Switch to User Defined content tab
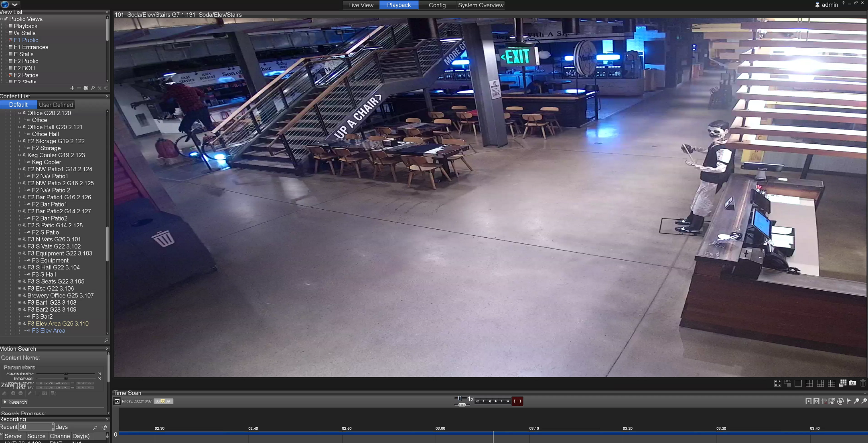 [x=56, y=105]
